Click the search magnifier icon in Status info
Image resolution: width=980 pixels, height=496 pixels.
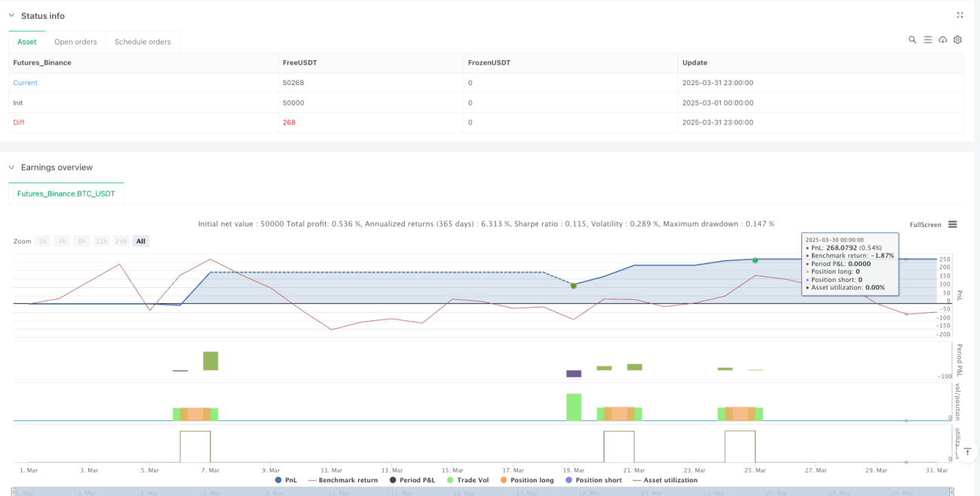(912, 40)
